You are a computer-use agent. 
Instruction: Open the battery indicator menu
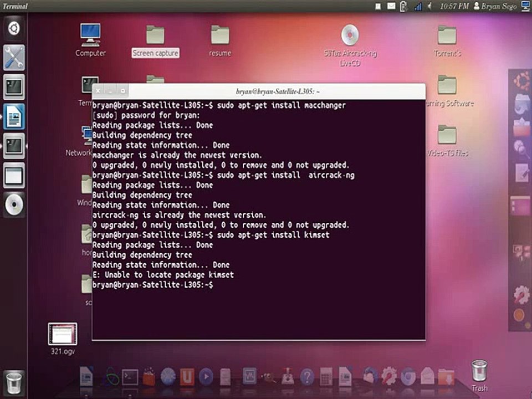tap(403, 6)
